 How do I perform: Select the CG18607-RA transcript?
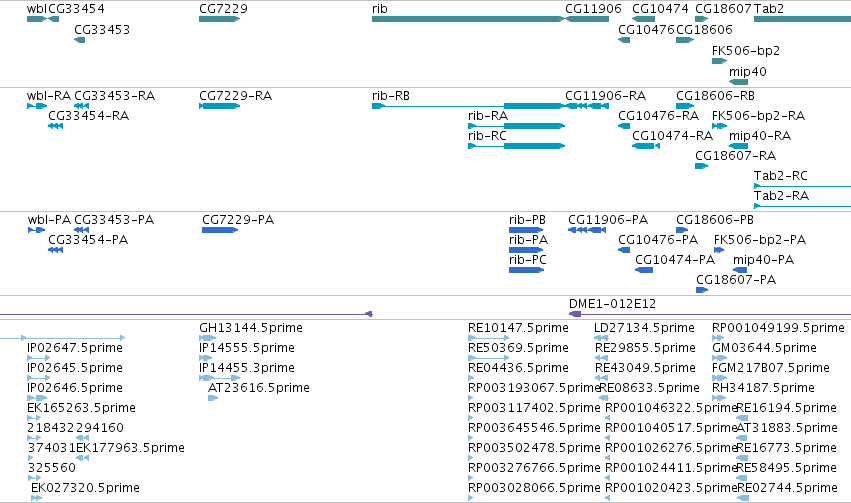click(702, 166)
